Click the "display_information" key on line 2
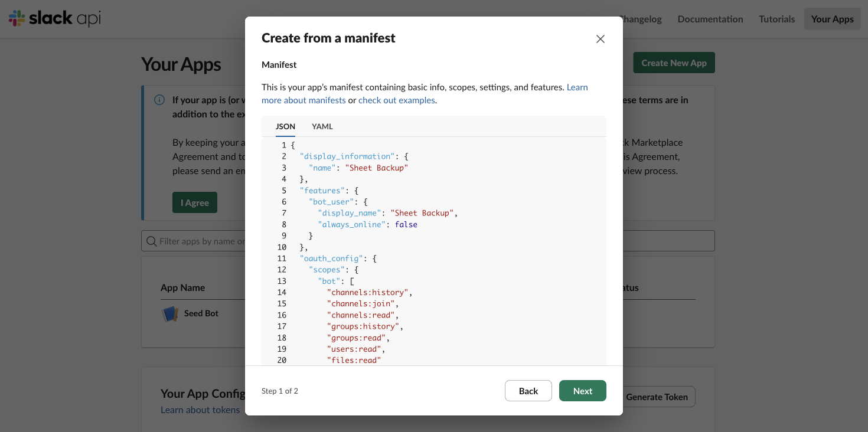Viewport: 868px width, 432px height. (x=347, y=156)
